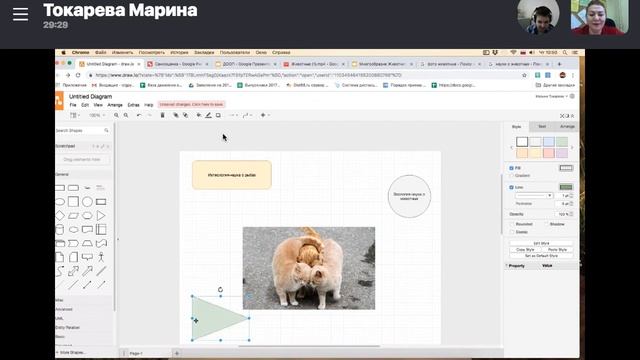Switch to the Untitled Diagram browser tab

pos(109,64)
